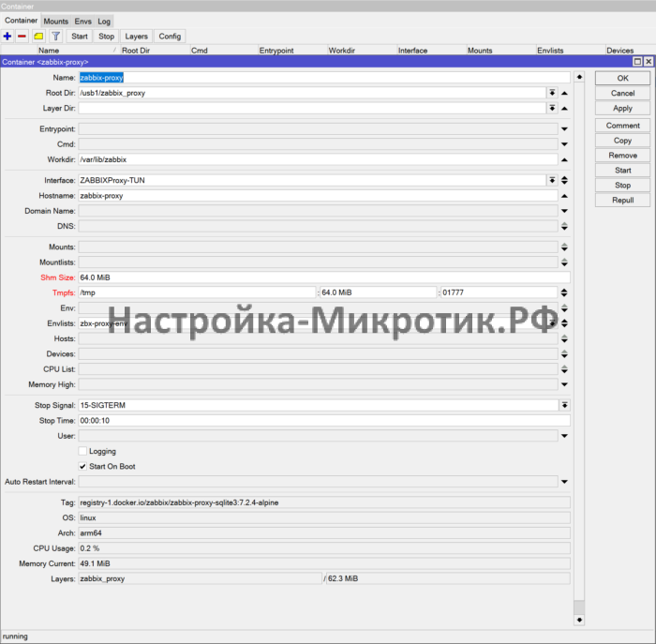The height and width of the screenshot is (644, 656).
Task: Open Layers from the toolbar
Action: pos(137,37)
